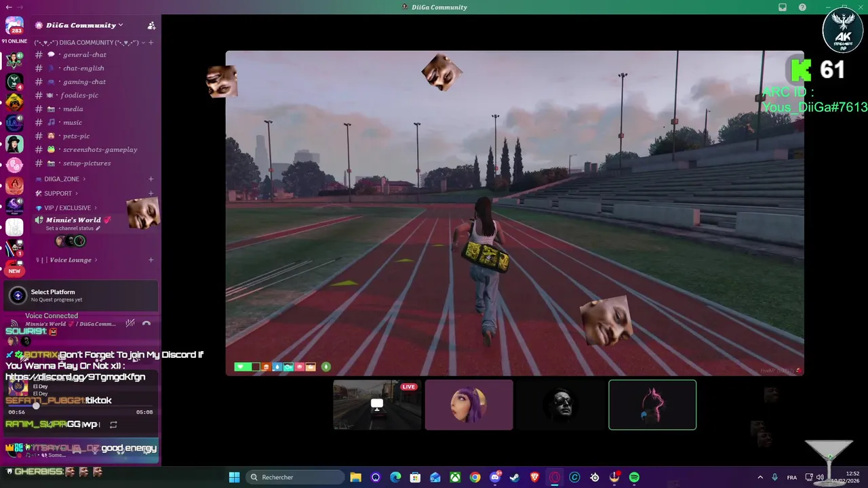The width and height of the screenshot is (868, 488).
Task: Open Discord from the taskbar
Action: 495,477
